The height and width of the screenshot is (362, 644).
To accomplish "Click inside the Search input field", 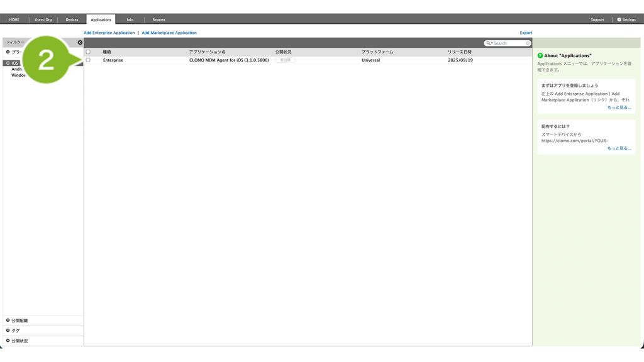I will 509,43.
